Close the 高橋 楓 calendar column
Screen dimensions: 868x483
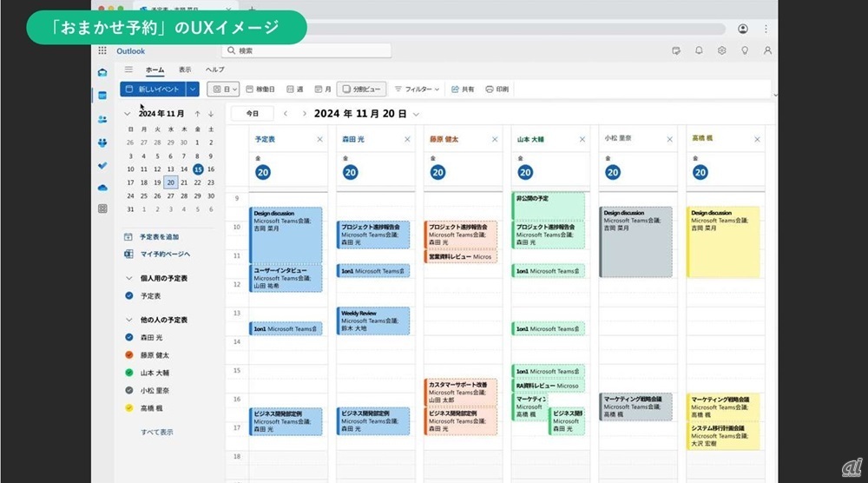pyautogui.click(x=757, y=140)
